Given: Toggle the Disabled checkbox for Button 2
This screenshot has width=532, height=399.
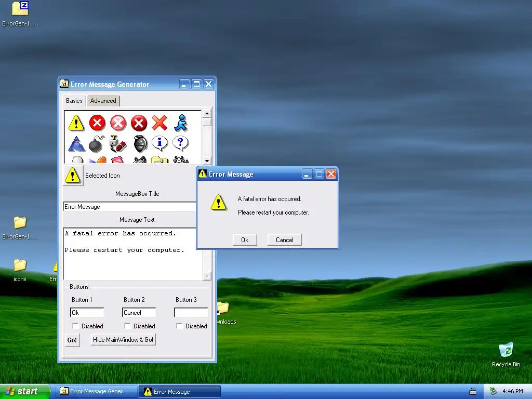Looking at the screenshot, I should tap(127, 326).
